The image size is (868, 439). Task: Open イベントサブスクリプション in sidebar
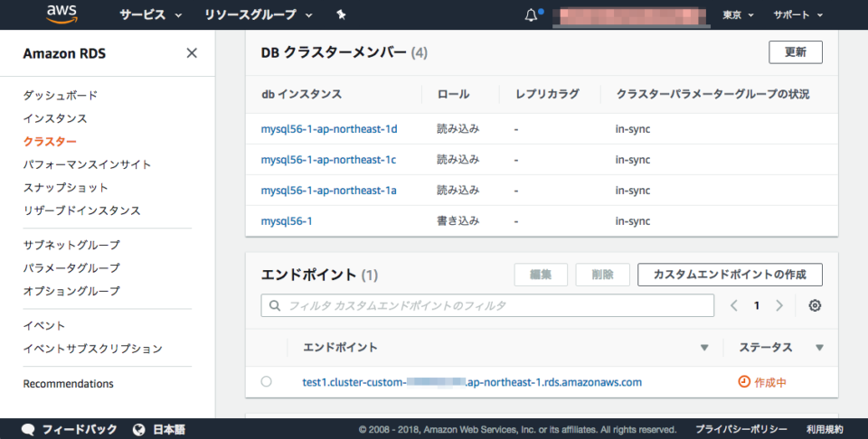92,349
